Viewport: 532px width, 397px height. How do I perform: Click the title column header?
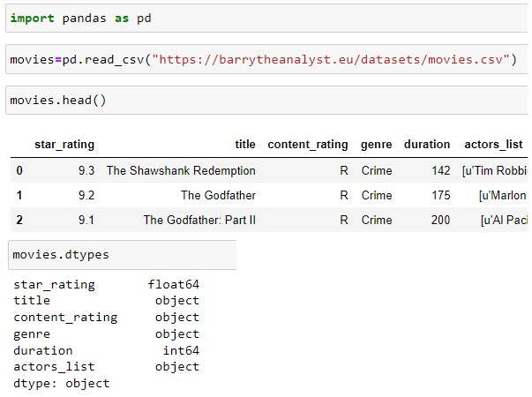click(x=245, y=145)
